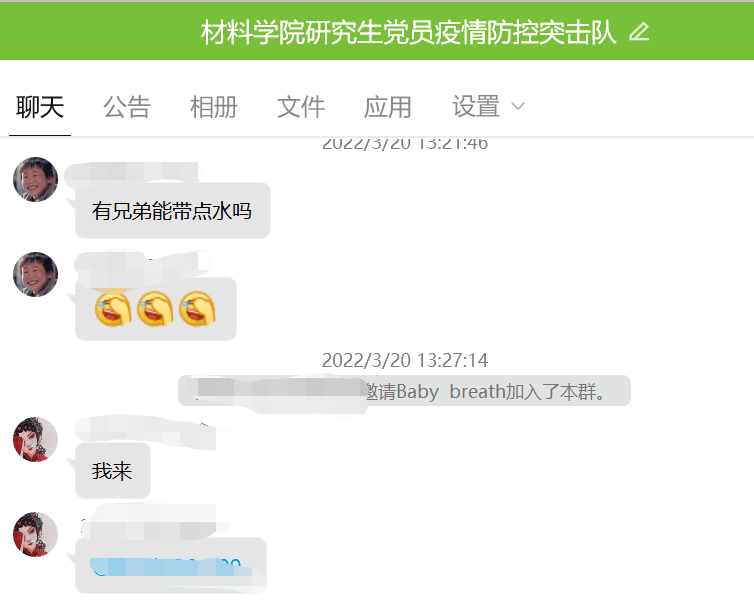Open the blurred blue link in last message
This screenshot has width=754, height=605.
[x=166, y=567]
